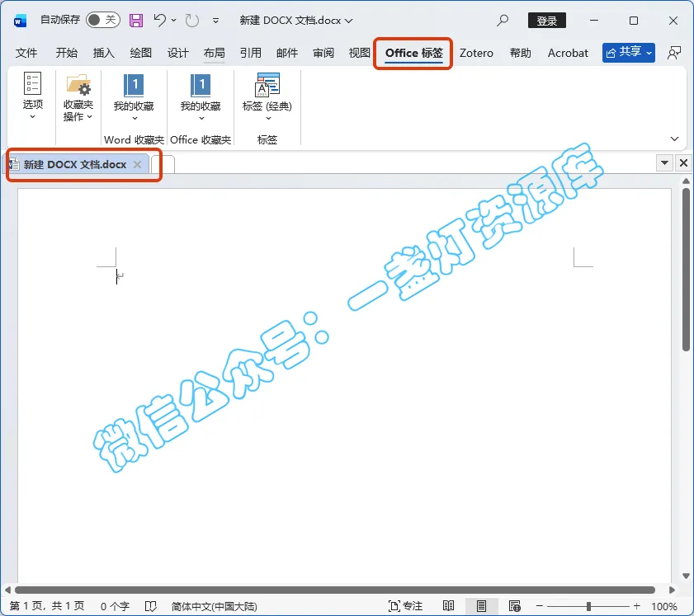Switch to the 审阅 ribbon tab
This screenshot has height=616, width=694.
[x=323, y=53]
